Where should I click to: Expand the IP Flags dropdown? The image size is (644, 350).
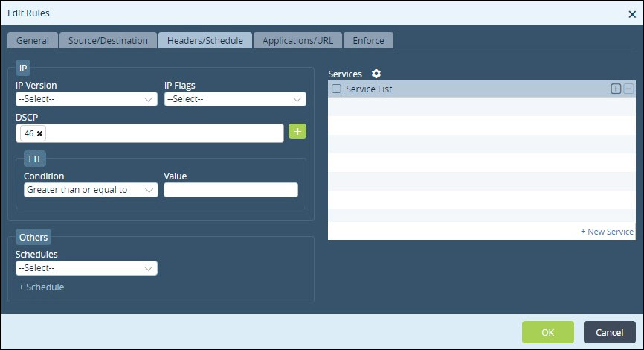click(235, 99)
